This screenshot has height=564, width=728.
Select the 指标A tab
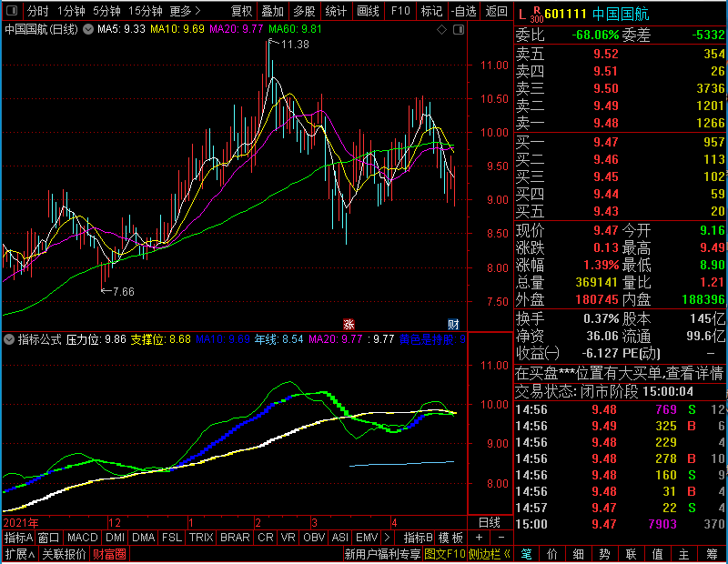pyautogui.click(x=18, y=538)
